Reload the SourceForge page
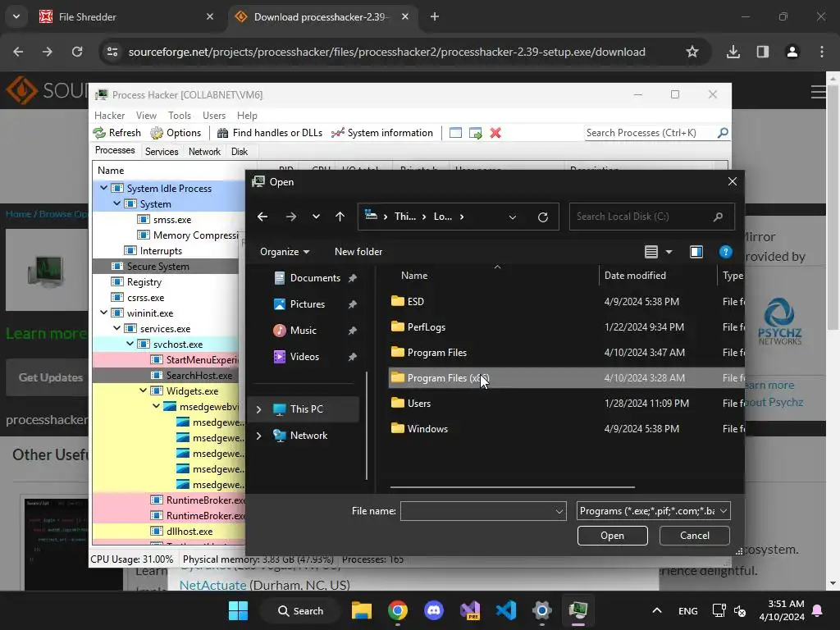This screenshot has width=840, height=630. coord(77,52)
